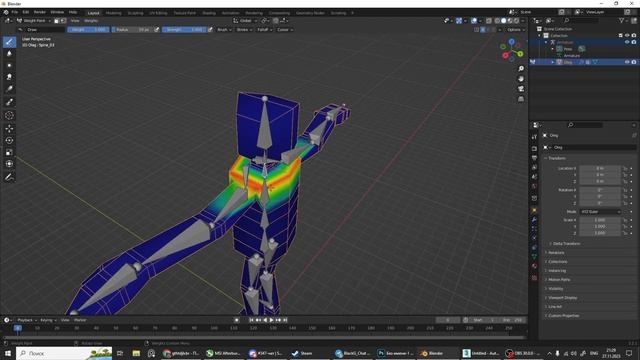Switch to the UV Editing workspace tab

pos(158,13)
